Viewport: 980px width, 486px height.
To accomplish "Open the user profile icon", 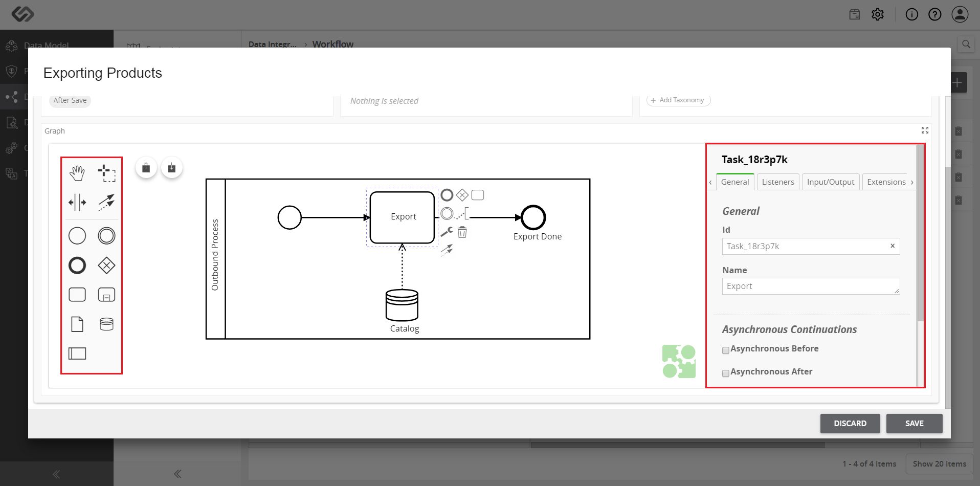I will [x=960, y=14].
